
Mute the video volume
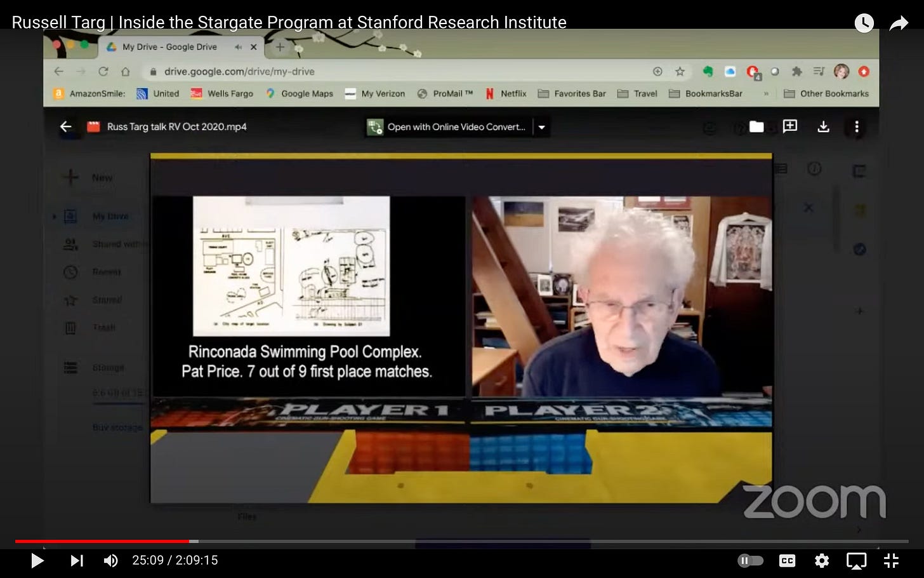pos(111,560)
